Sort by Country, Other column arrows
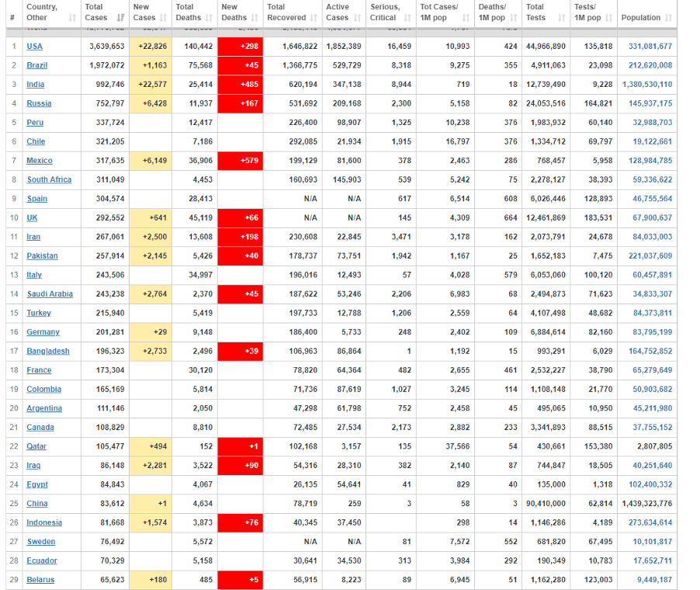The width and height of the screenshot is (700, 590). click(x=72, y=18)
